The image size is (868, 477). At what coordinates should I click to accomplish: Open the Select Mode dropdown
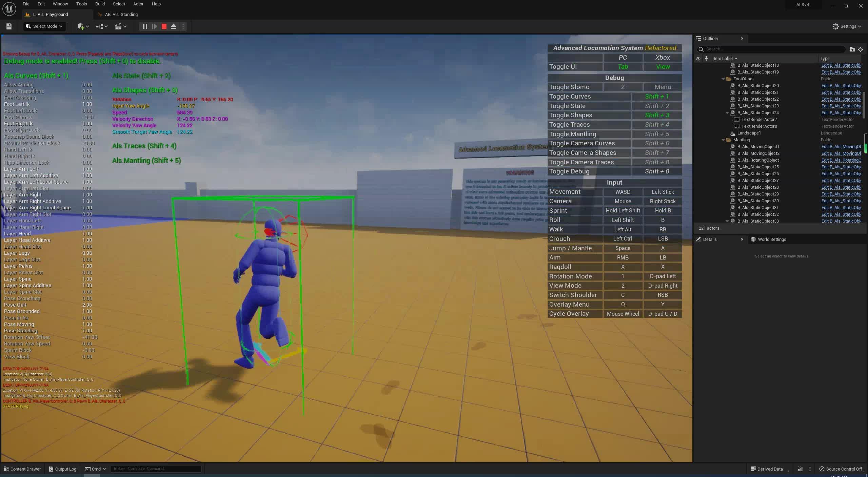[x=44, y=26]
